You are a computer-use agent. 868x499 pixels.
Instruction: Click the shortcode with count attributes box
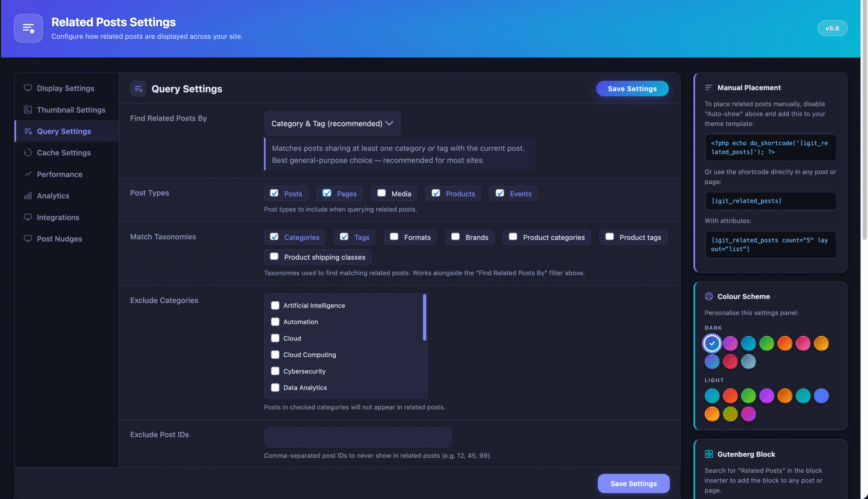click(x=771, y=245)
